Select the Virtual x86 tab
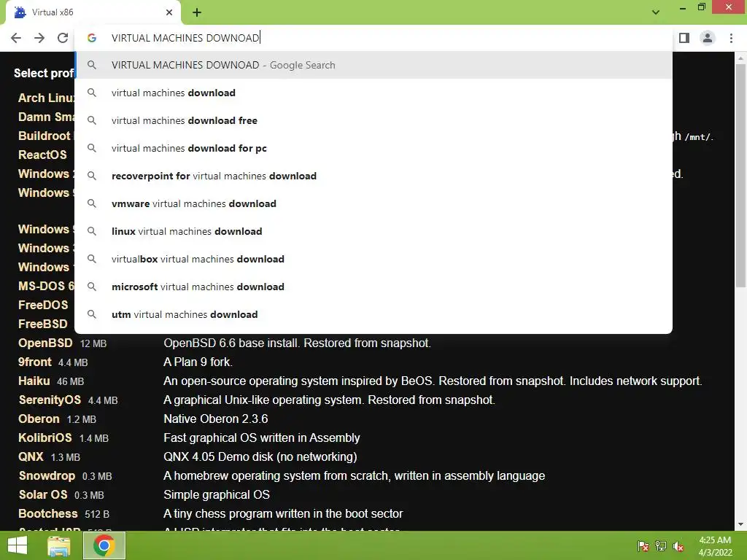 pyautogui.click(x=93, y=12)
